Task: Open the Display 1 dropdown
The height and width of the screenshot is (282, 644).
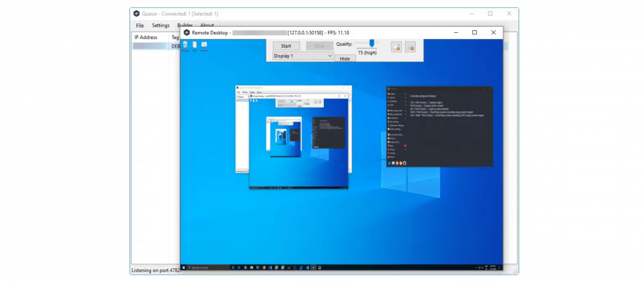Action: tap(303, 56)
